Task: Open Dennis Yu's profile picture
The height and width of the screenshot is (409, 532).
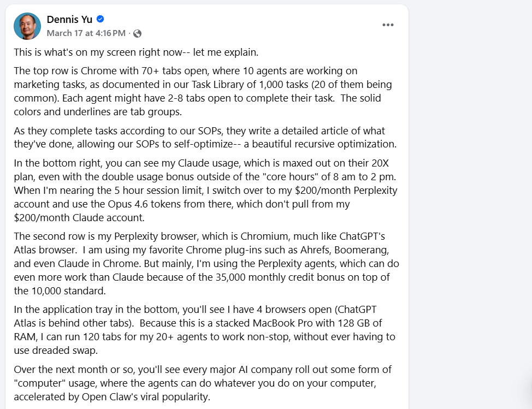Action: [27, 26]
